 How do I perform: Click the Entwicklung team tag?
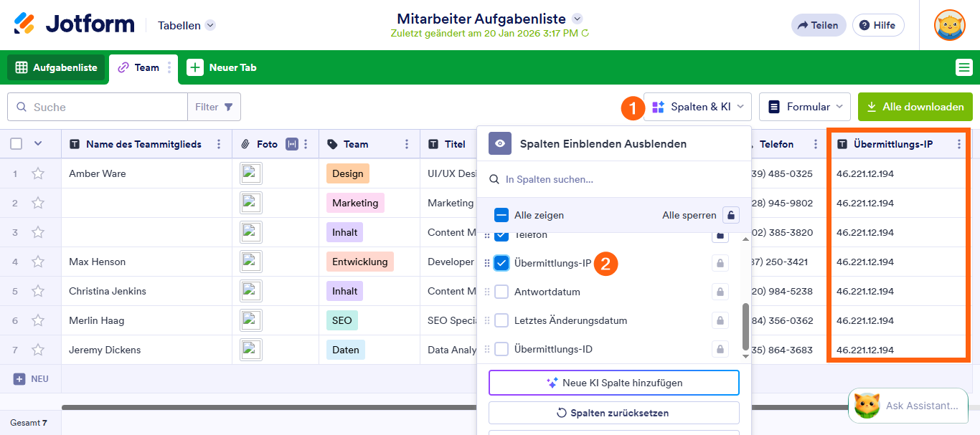coord(360,262)
